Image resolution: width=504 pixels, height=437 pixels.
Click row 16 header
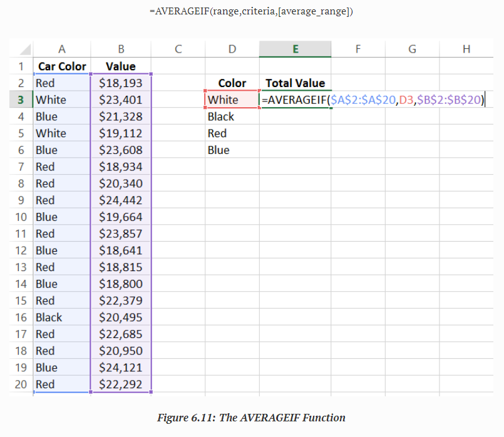click(21, 317)
